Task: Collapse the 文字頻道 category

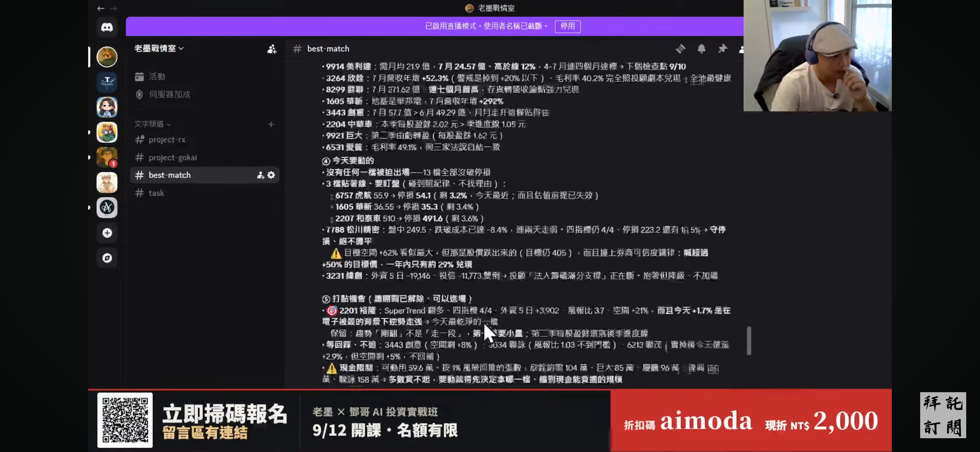Action: (x=152, y=124)
